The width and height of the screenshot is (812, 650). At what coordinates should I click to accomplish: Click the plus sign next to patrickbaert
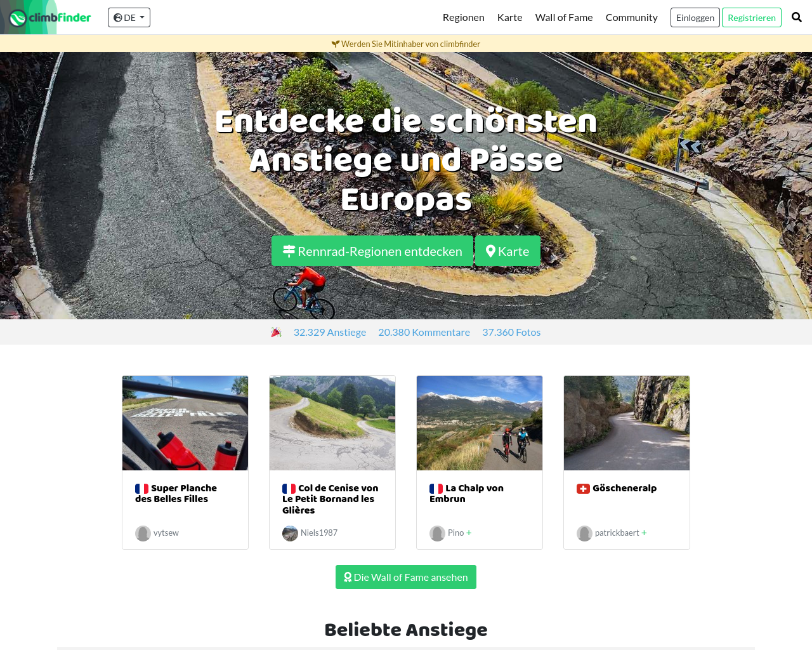pyautogui.click(x=644, y=533)
